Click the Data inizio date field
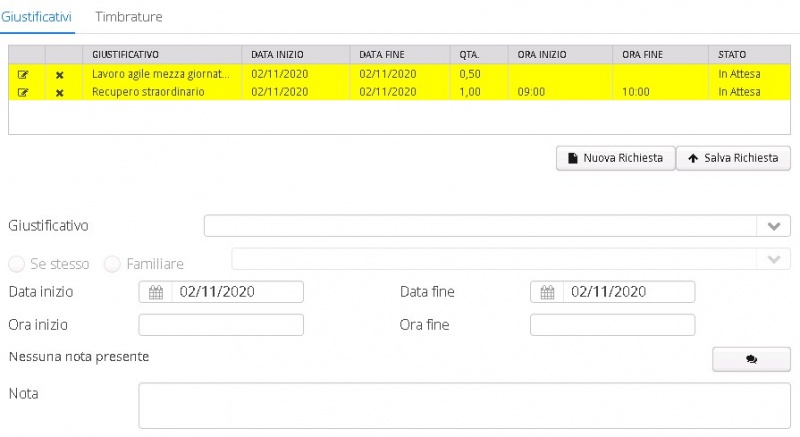The image size is (800, 437). tap(236, 292)
